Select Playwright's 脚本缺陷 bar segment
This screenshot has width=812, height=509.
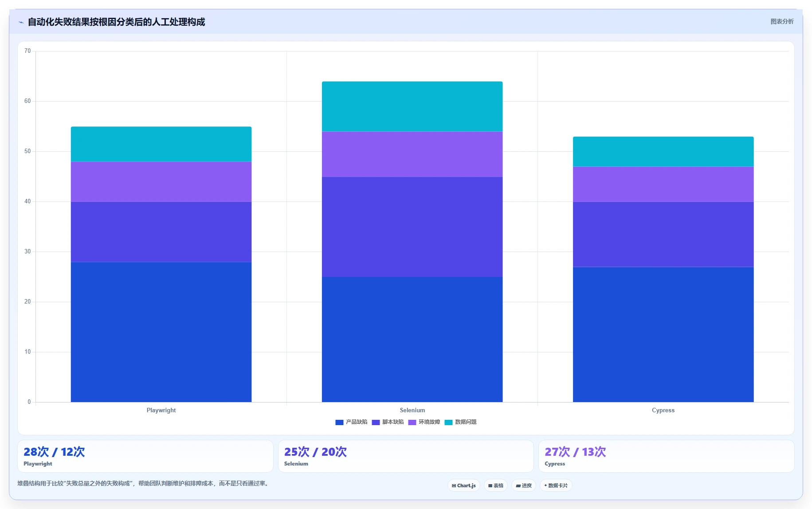[x=161, y=232]
